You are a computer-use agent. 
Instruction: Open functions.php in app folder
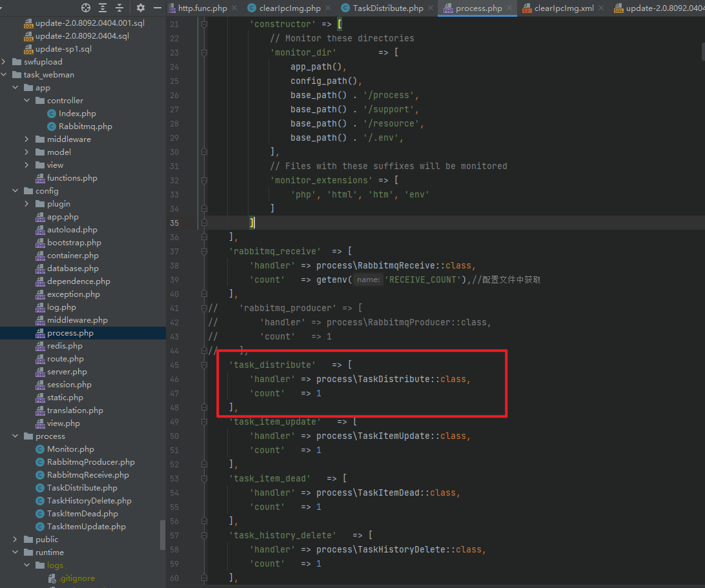coord(72,178)
